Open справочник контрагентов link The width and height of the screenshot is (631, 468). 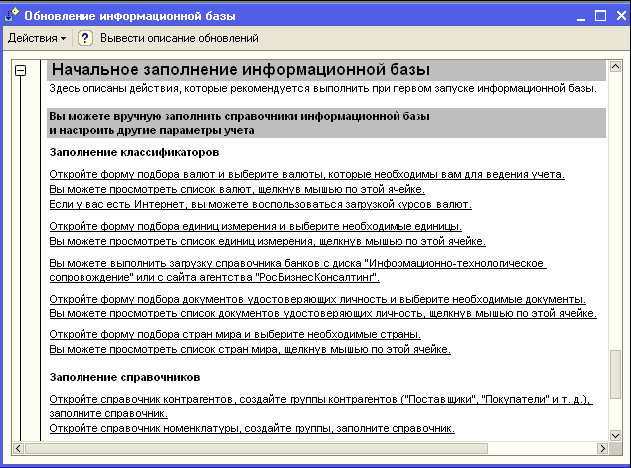coord(320,400)
